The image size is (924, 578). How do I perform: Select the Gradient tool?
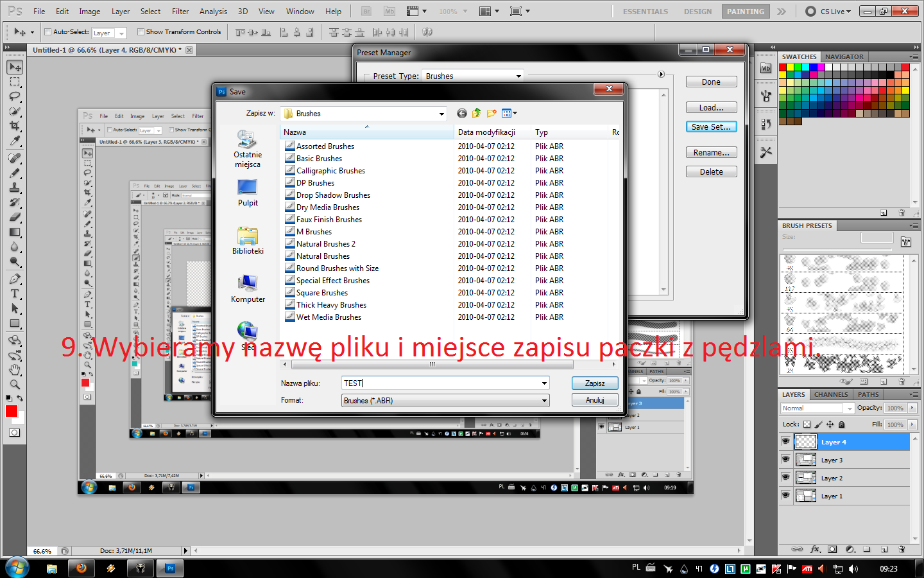click(15, 232)
